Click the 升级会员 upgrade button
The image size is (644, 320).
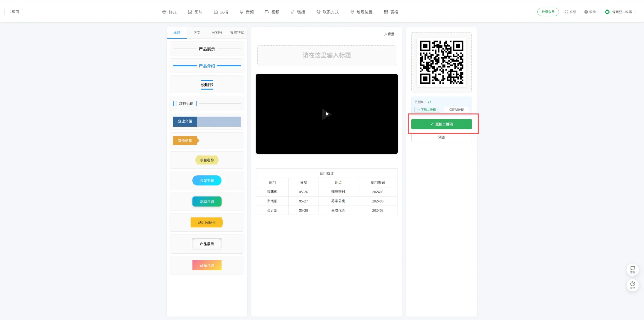pyautogui.click(x=548, y=12)
